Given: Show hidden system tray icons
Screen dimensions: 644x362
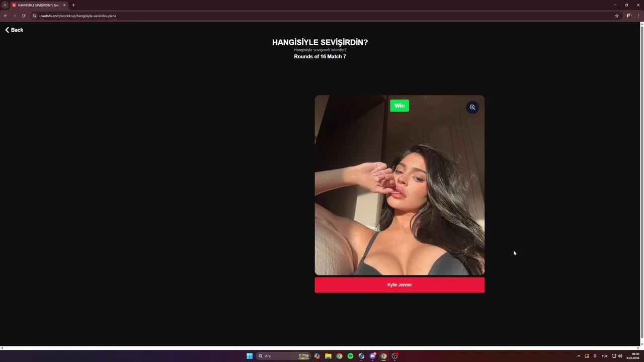Looking at the screenshot, I should 579,356.
